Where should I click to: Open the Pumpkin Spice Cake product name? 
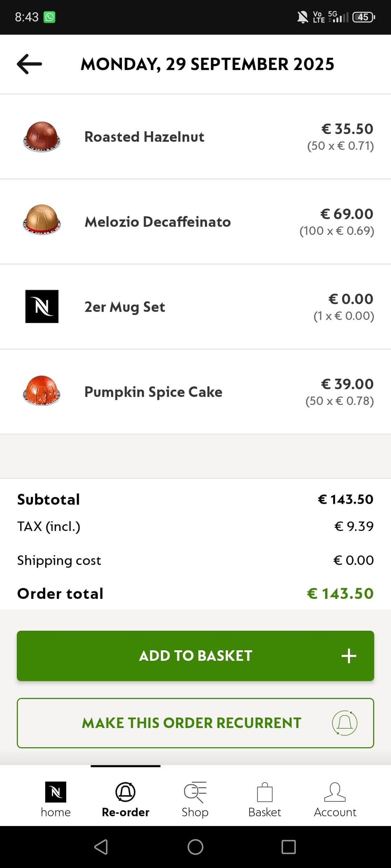[x=153, y=392]
